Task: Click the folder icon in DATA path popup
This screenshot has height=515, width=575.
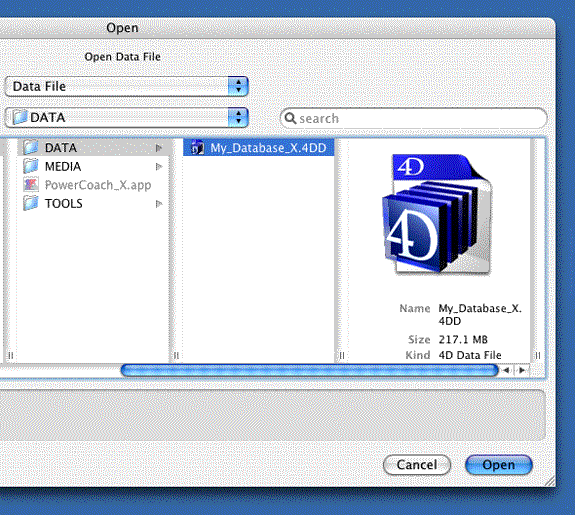Action: tap(20, 117)
